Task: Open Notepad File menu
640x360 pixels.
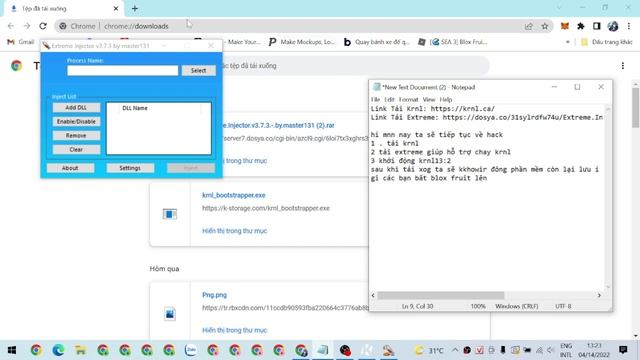Action: [376, 99]
